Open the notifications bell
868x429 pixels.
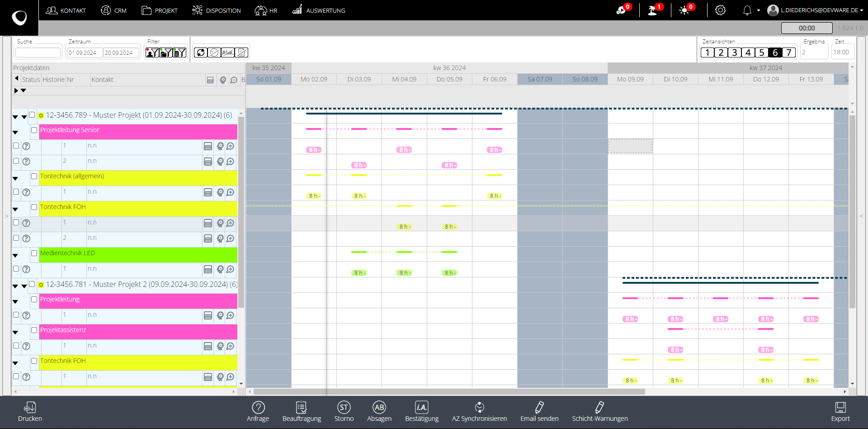(x=747, y=10)
